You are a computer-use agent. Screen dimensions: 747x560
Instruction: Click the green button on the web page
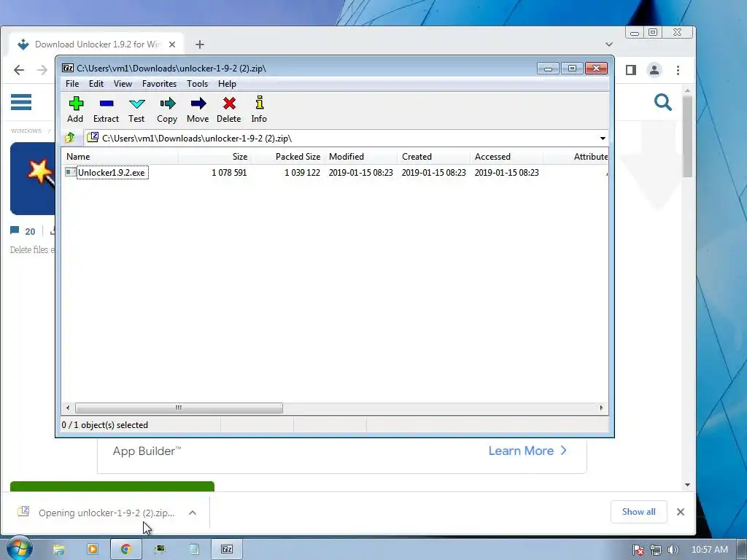[112, 486]
